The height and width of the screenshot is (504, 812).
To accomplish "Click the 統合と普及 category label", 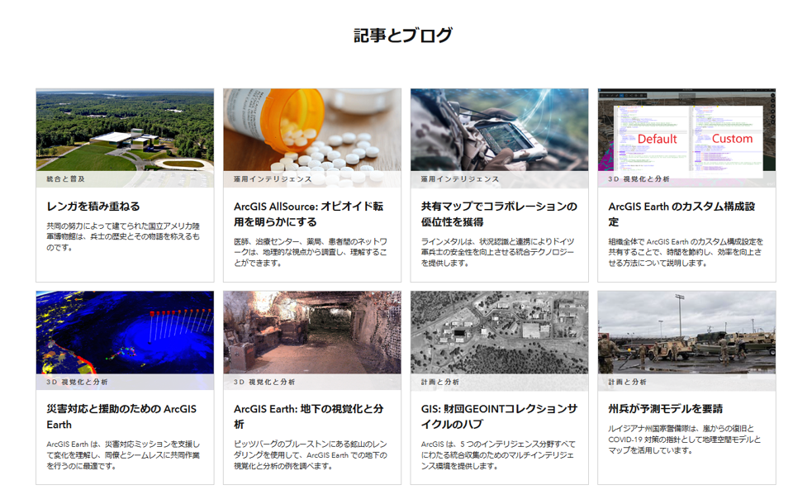I will [x=65, y=179].
